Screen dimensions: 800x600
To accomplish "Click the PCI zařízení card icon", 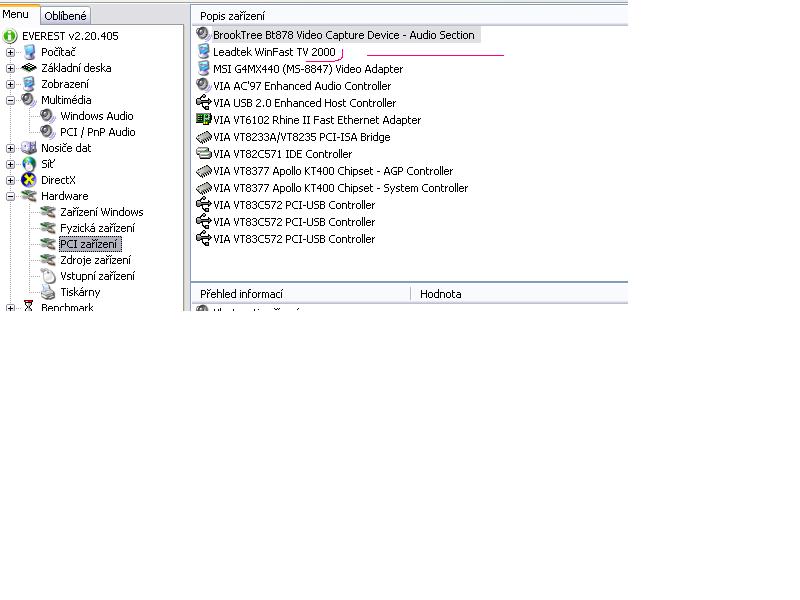I will tap(48, 244).
